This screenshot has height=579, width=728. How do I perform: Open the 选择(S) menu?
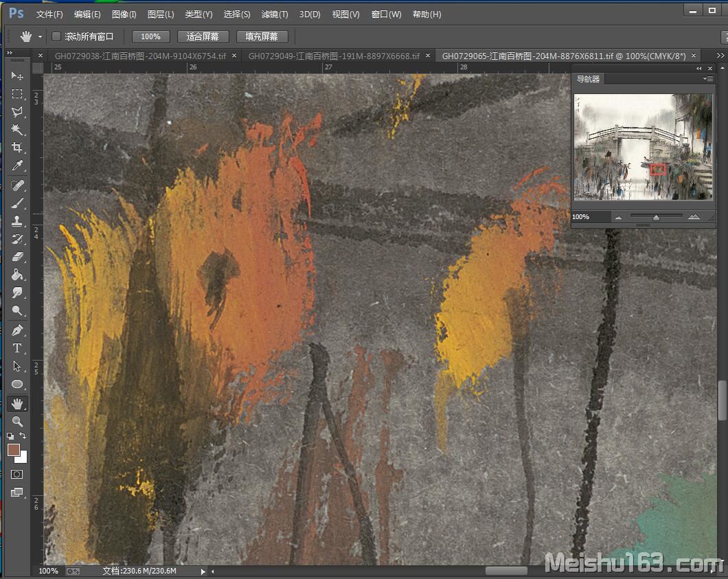point(237,14)
